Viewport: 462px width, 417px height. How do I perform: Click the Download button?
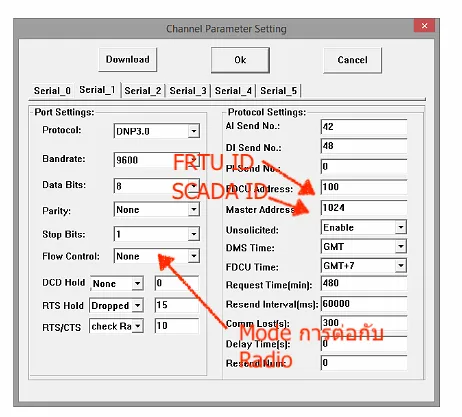point(128,60)
